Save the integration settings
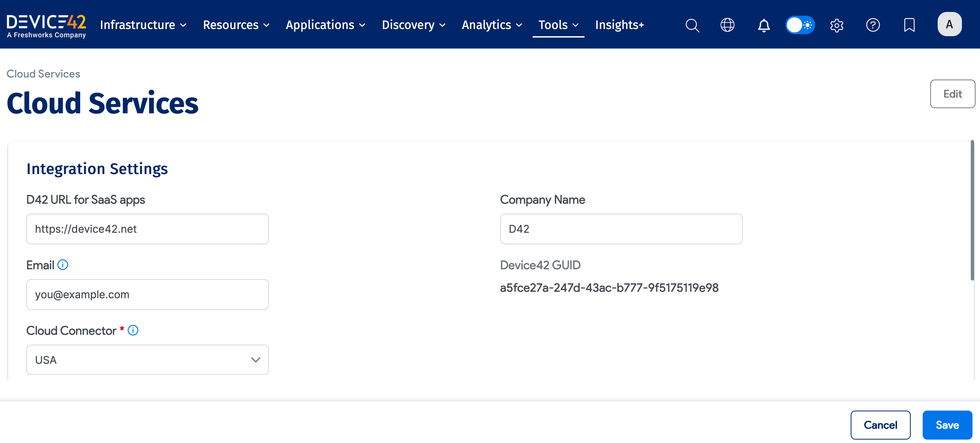The height and width of the screenshot is (443, 980). [x=947, y=425]
